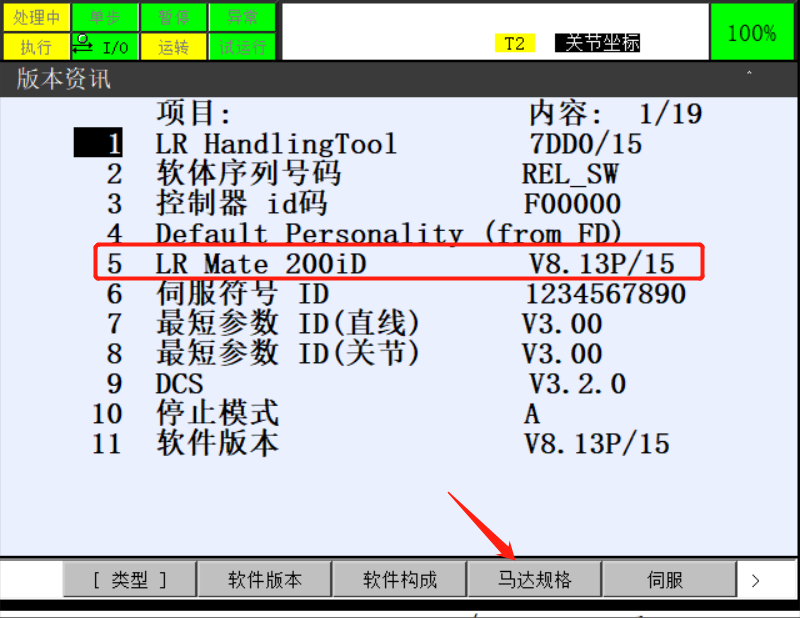This screenshot has width=800, height=618.
Task: Click the 1/19 line counter
Action: click(x=671, y=114)
